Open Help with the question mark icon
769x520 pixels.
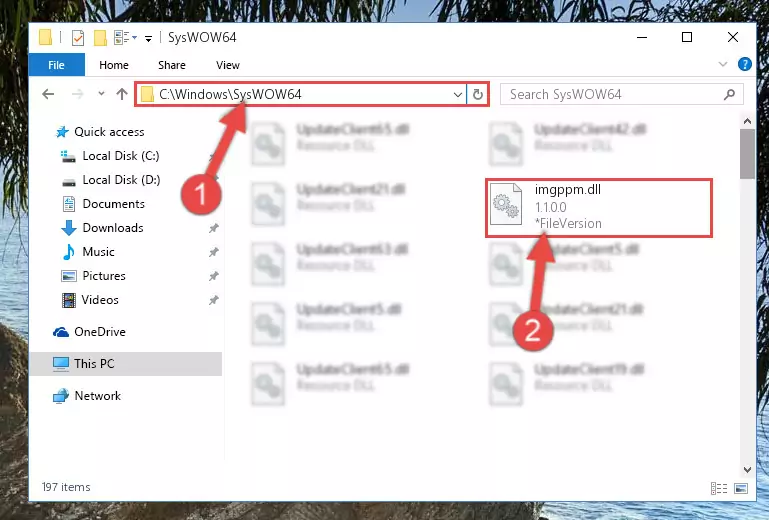tap(744, 64)
